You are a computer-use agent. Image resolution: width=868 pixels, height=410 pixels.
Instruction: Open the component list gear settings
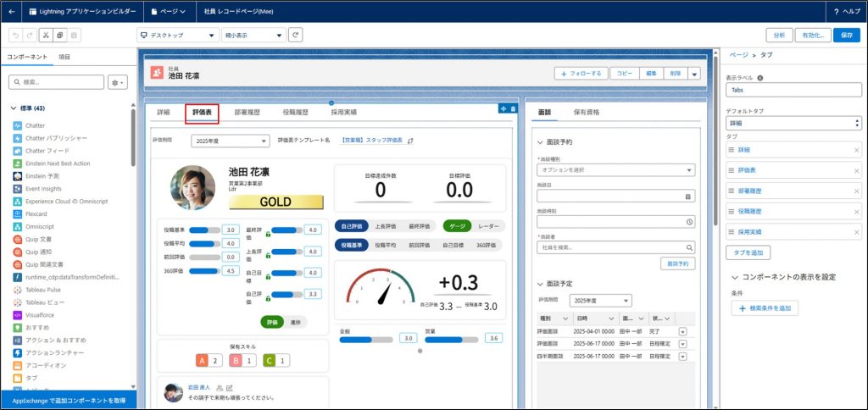(x=117, y=82)
